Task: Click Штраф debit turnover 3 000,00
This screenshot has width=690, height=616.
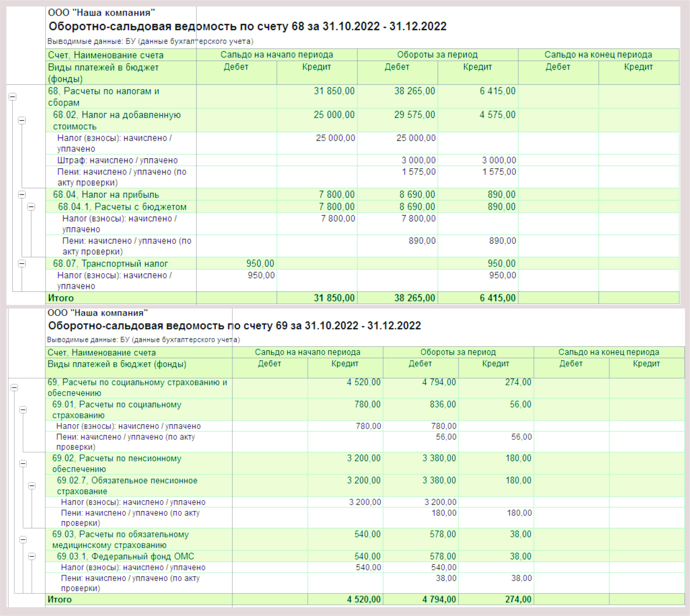Action: tap(418, 160)
